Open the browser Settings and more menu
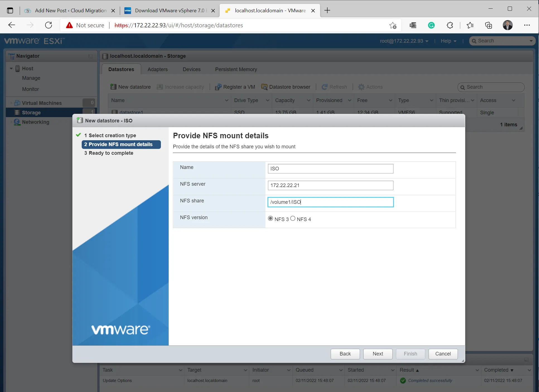This screenshot has width=539, height=392. 527,25
